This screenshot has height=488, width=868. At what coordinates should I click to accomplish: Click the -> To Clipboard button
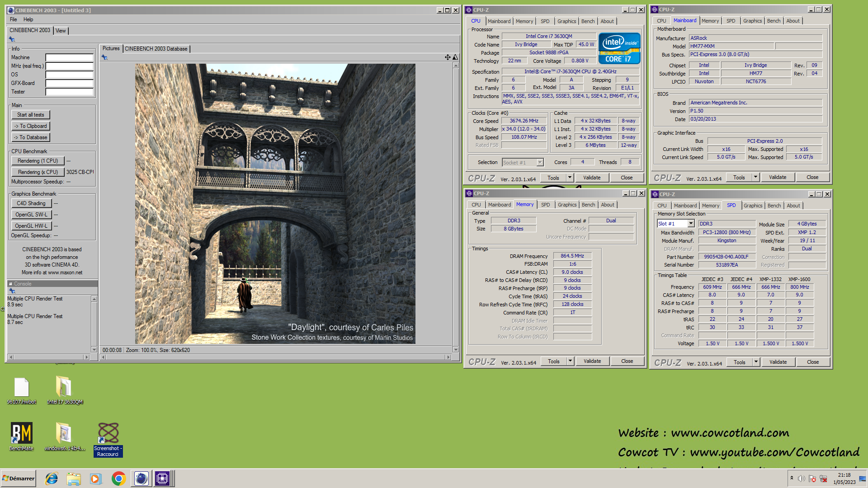(31, 126)
